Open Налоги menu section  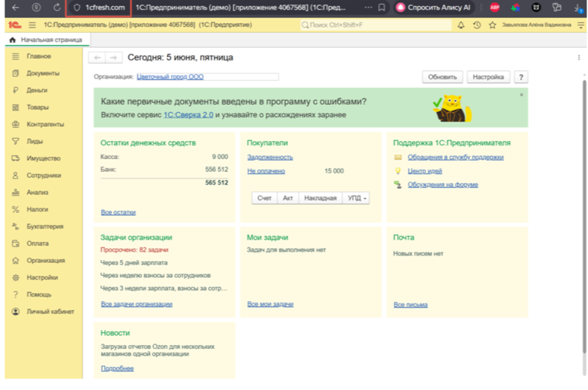point(37,209)
